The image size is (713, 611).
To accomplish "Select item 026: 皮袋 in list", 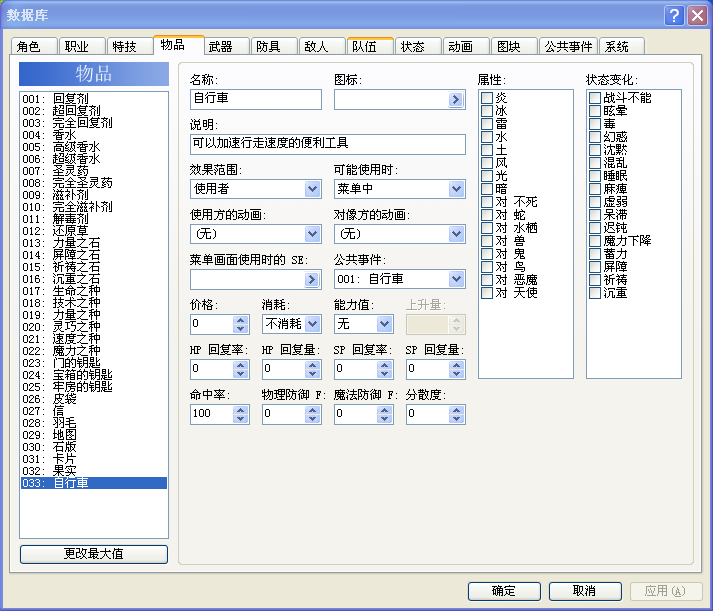I will 94,399.
